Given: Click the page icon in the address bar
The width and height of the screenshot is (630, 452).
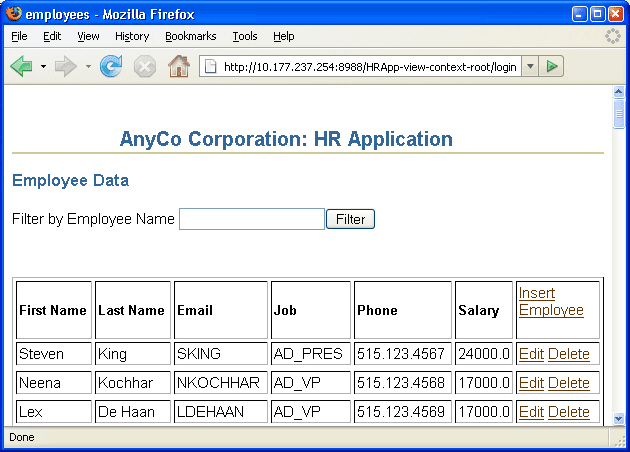Looking at the screenshot, I should coord(210,67).
